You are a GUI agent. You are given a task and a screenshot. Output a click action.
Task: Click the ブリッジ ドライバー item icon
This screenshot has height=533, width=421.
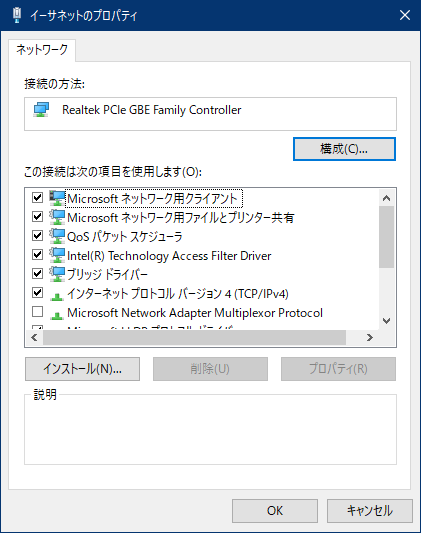pyautogui.click(x=57, y=274)
